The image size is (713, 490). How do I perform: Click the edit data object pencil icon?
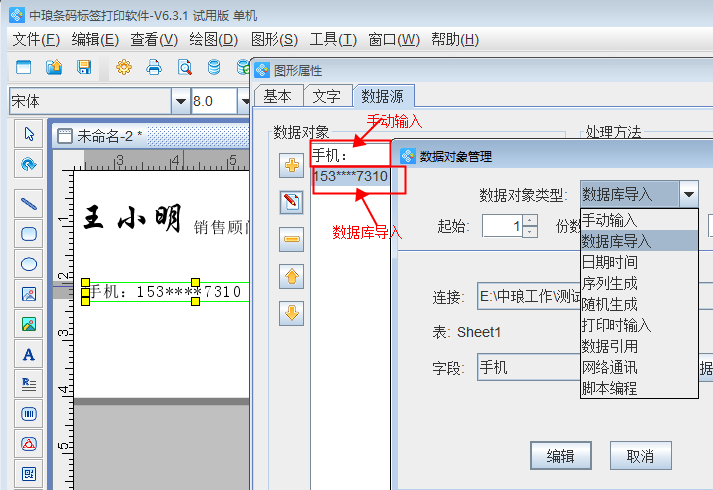pyautogui.click(x=291, y=203)
